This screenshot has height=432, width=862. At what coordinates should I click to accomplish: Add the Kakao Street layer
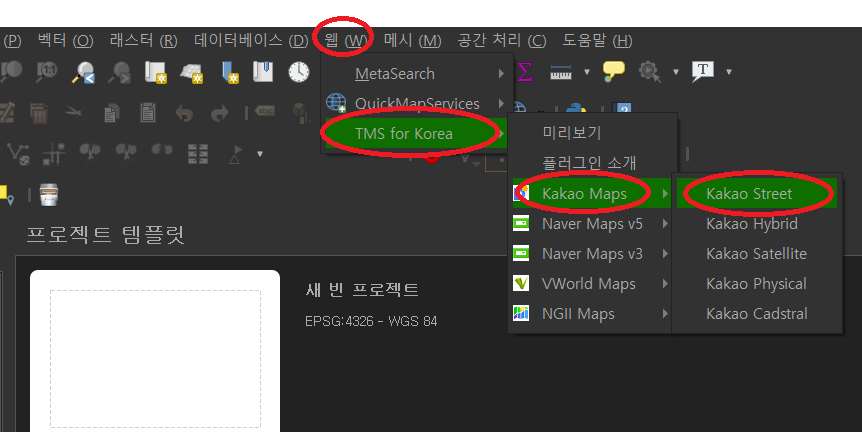(x=757, y=193)
